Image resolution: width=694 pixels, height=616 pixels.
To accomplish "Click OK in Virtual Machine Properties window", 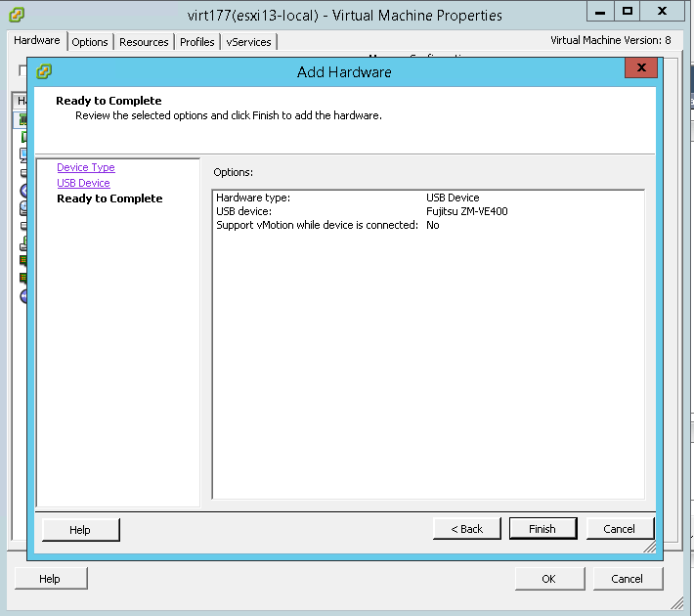I will pyautogui.click(x=549, y=579).
